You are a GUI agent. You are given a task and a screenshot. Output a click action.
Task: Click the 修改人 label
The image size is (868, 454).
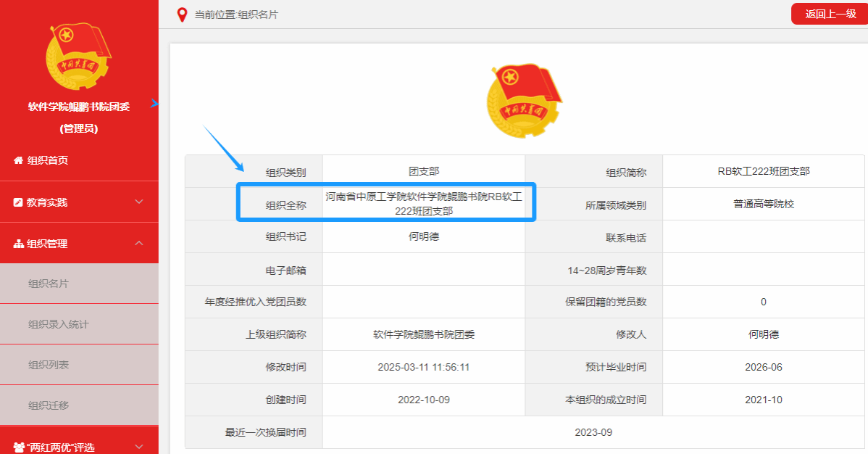(631, 334)
